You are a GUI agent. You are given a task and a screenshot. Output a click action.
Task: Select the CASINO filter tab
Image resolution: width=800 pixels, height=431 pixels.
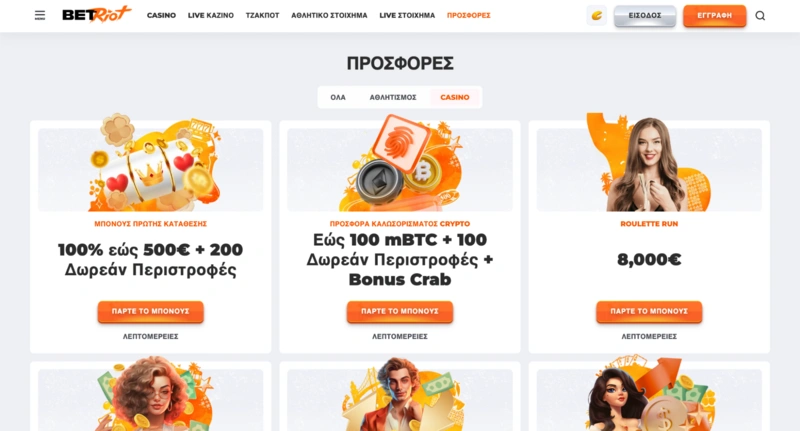455,97
